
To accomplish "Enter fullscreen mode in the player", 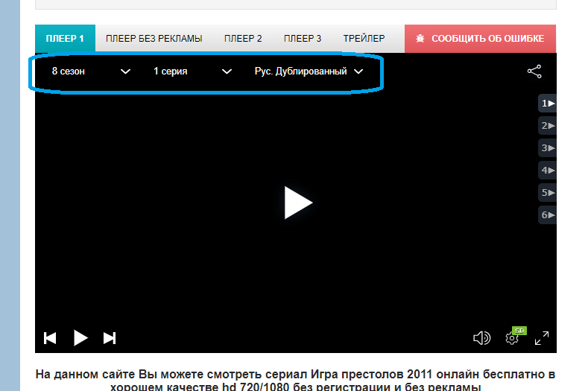I will [x=542, y=338].
